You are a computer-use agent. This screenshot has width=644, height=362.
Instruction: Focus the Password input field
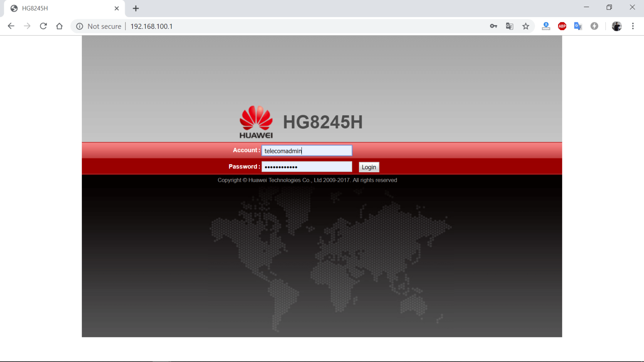click(307, 167)
